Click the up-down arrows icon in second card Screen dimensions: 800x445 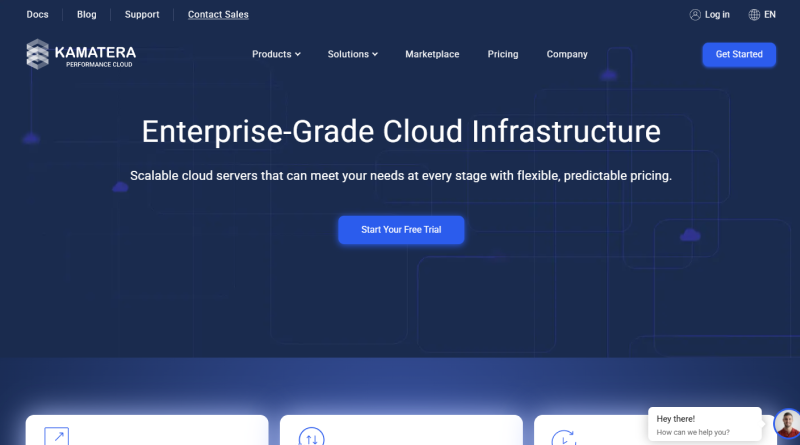point(311,436)
